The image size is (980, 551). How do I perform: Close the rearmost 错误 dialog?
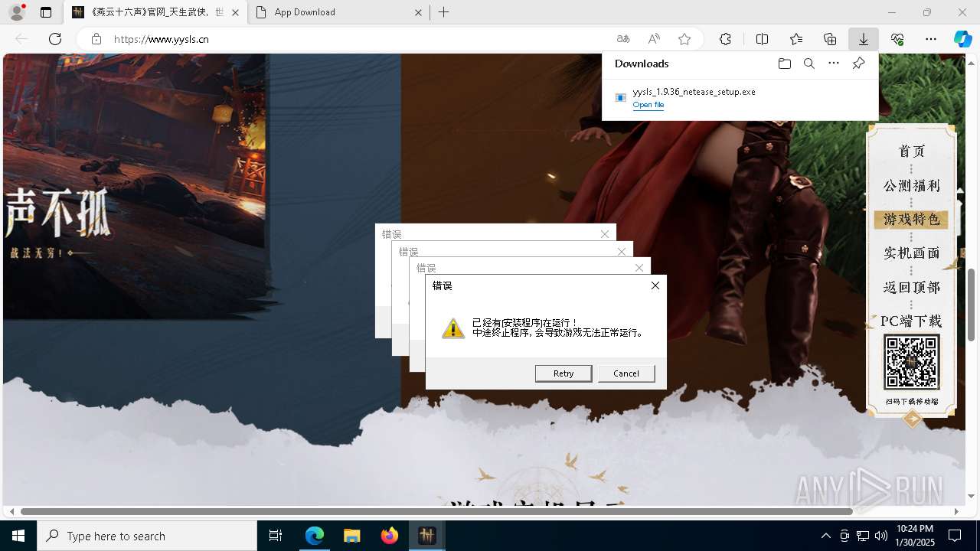point(605,234)
